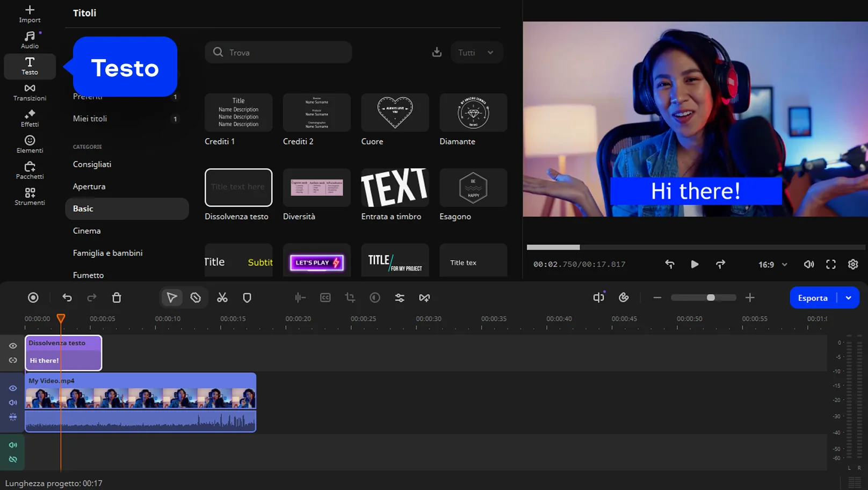The height and width of the screenshot is (490, 868).
Task: Hide the title track with eye icon
Action: click(13, 346)
